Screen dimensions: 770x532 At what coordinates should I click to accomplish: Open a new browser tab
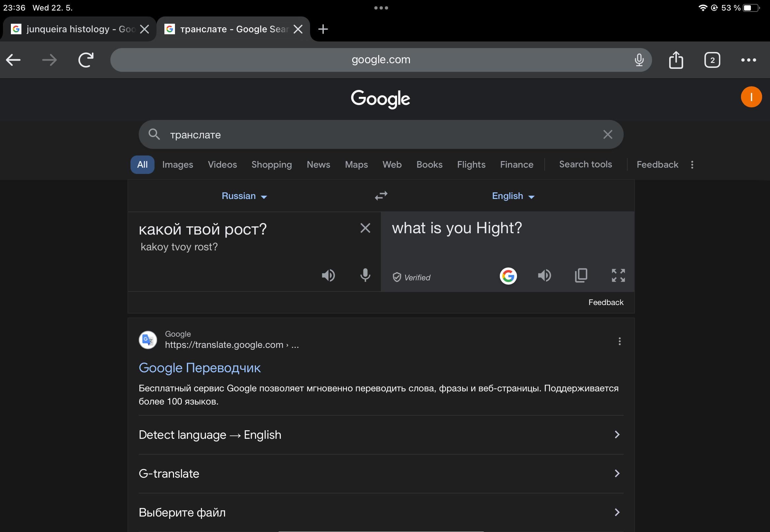tap(322, 29)
